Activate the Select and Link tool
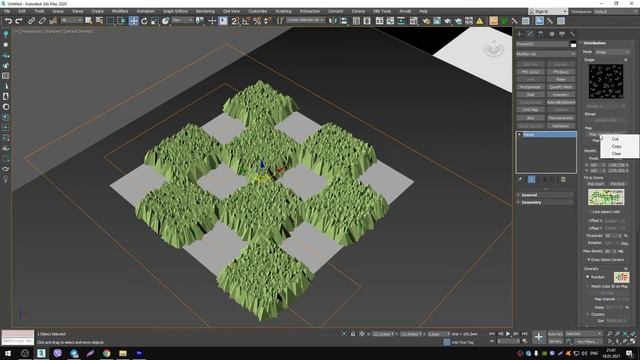The height and width of the screenshot is (360, 640). pos(31,20)
